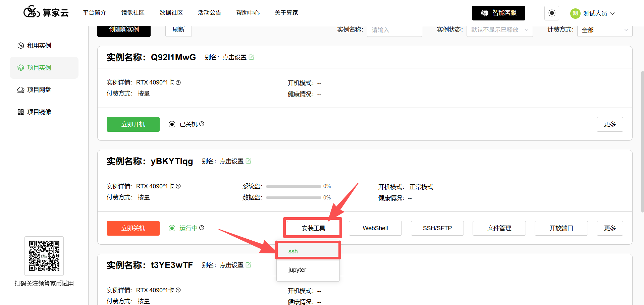The image size is (644, 305).
Task: Click 立即关机 for instance yBKYTIqg
Action: tap(133, 228)
